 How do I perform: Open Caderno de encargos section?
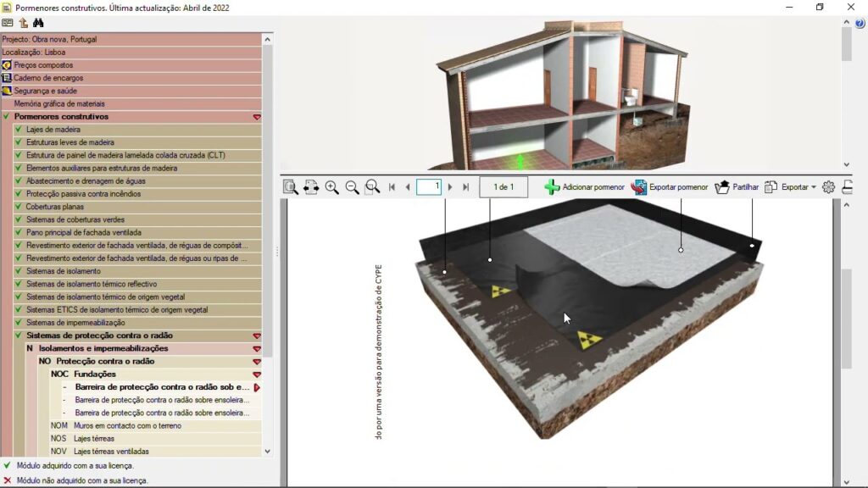pyautogui.click(x=48, y=78)
